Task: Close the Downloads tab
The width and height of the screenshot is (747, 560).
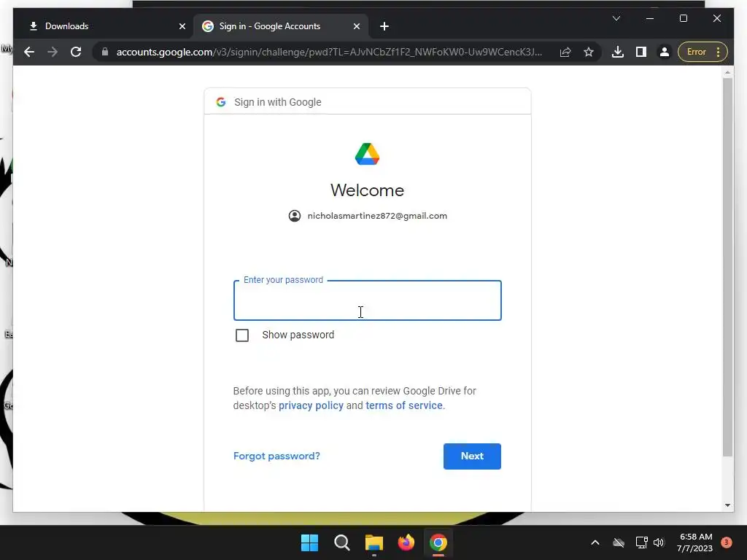Action: tap(182, 26)
